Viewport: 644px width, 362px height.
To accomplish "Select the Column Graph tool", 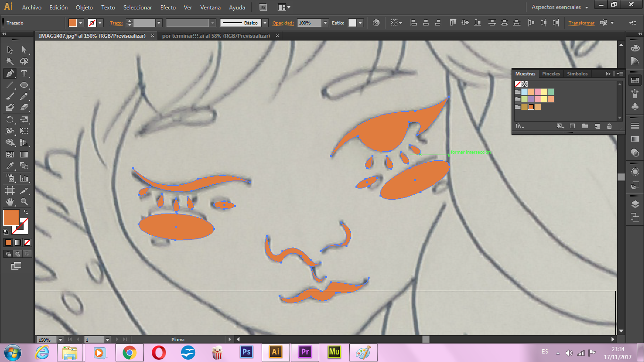I will (x=24, y=179).
